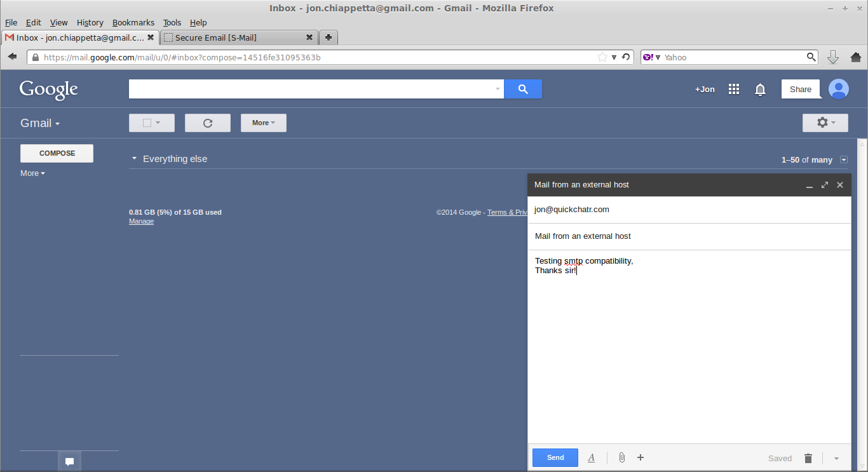The image size is (868, 472).
Task: Open the Gmail dropdown menu
Action: (x=40, y=123)
